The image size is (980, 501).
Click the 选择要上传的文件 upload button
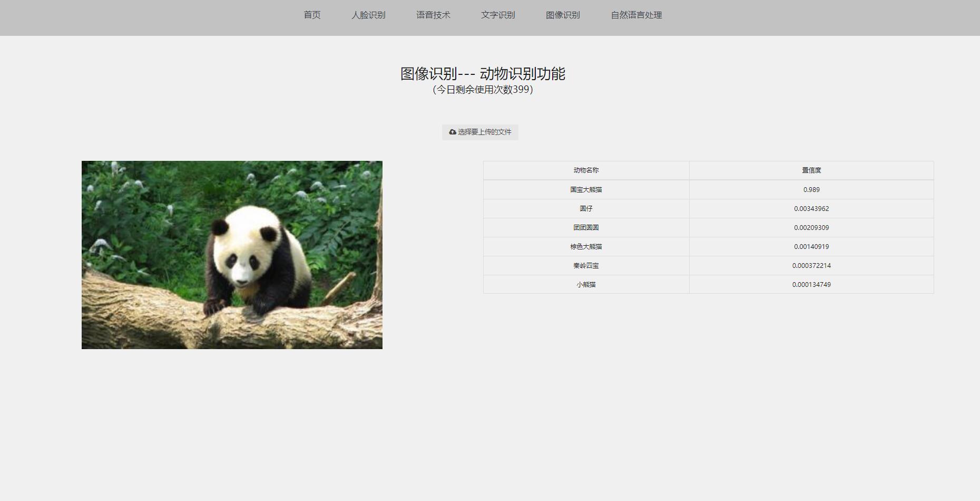[480, 132]
